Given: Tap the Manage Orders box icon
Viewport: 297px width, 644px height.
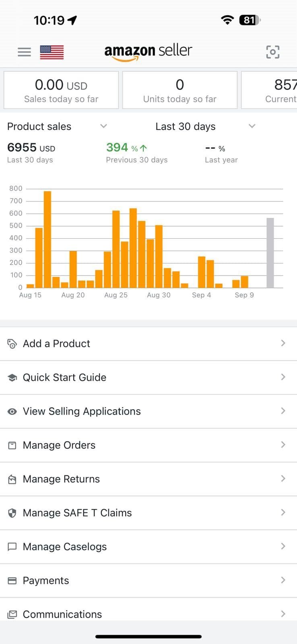Looking at the screenshot, I should 12,445.
